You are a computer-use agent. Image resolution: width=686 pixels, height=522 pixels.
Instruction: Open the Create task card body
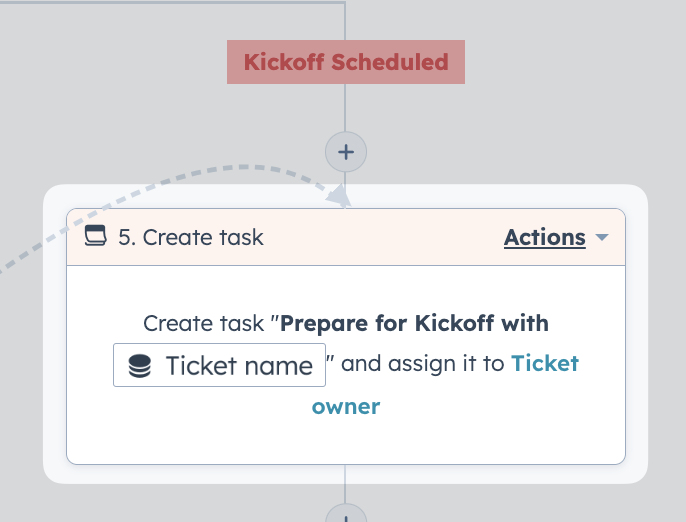pyautogui.click(x=346, y=364)
